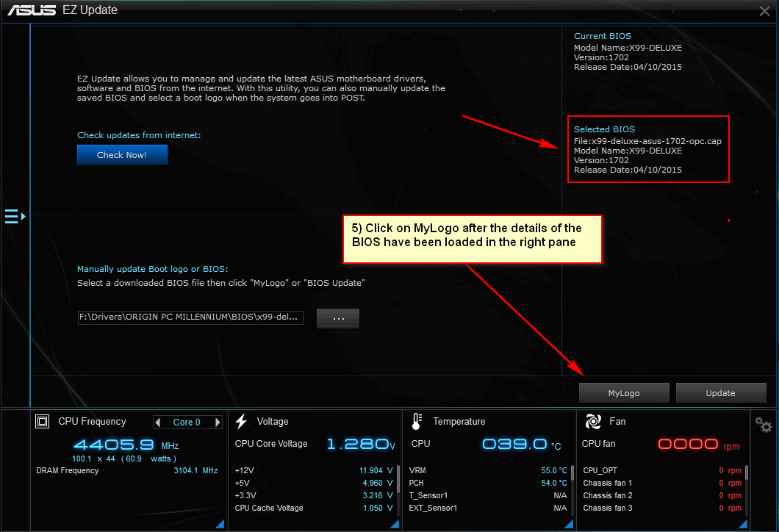
Task: Click the ASUS logo in title bar
Action: 32,10
